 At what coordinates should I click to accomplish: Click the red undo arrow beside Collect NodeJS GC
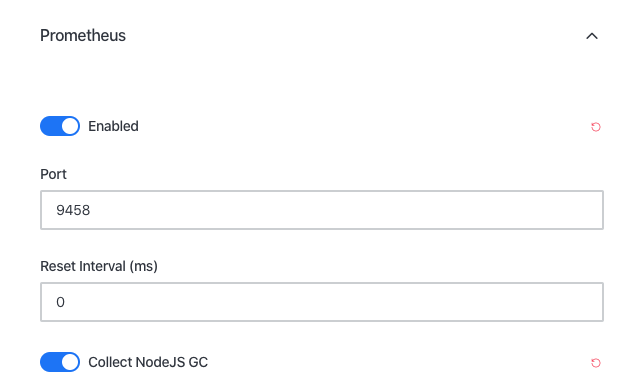[595, 363]
